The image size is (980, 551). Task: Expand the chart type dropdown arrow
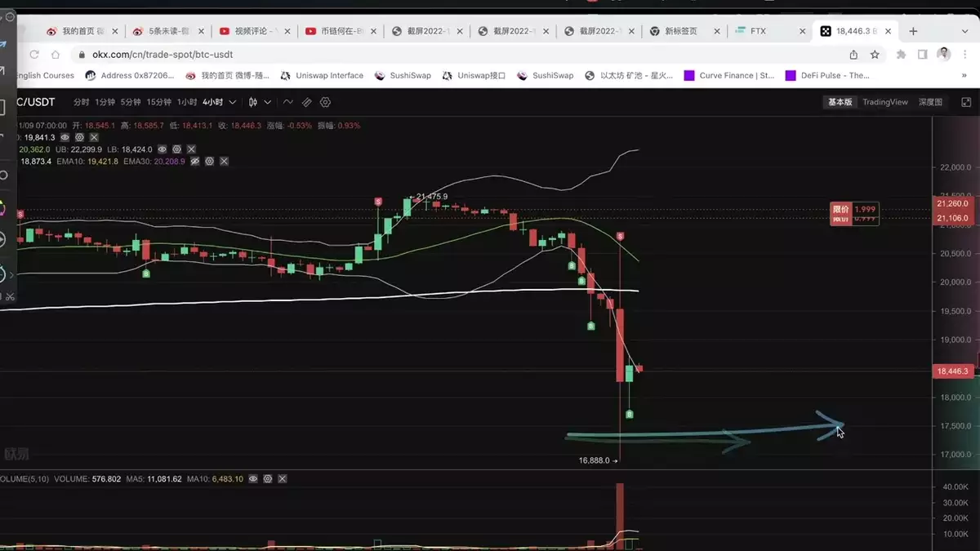click(268, 103)
